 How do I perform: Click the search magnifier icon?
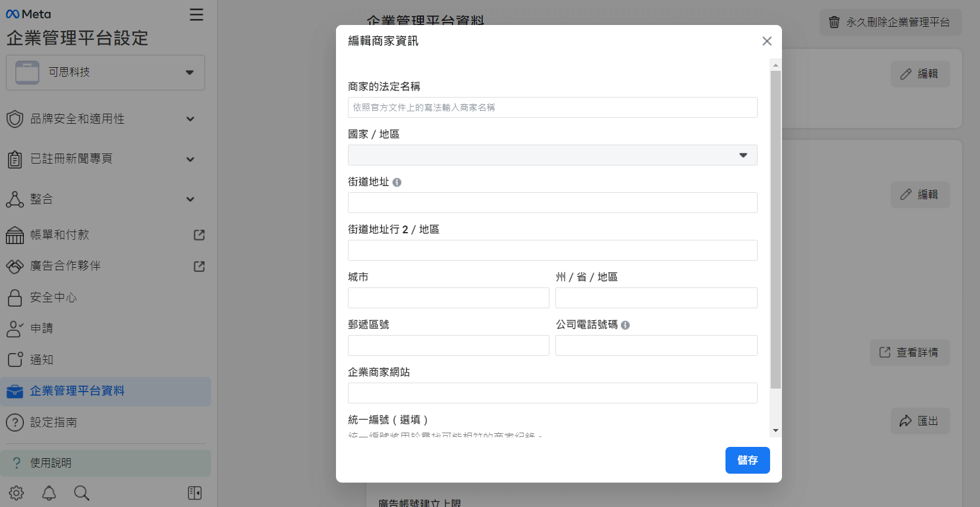(81, 493)
